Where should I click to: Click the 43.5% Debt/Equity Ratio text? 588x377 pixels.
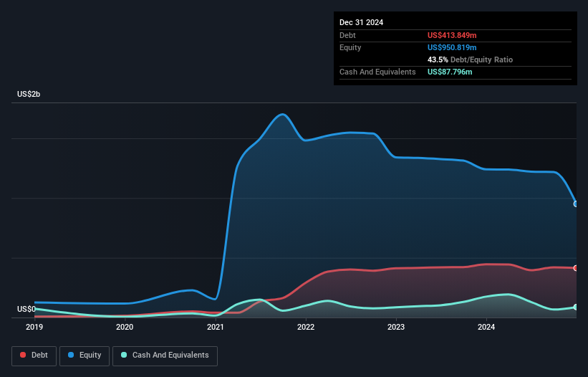click(470, 59)
